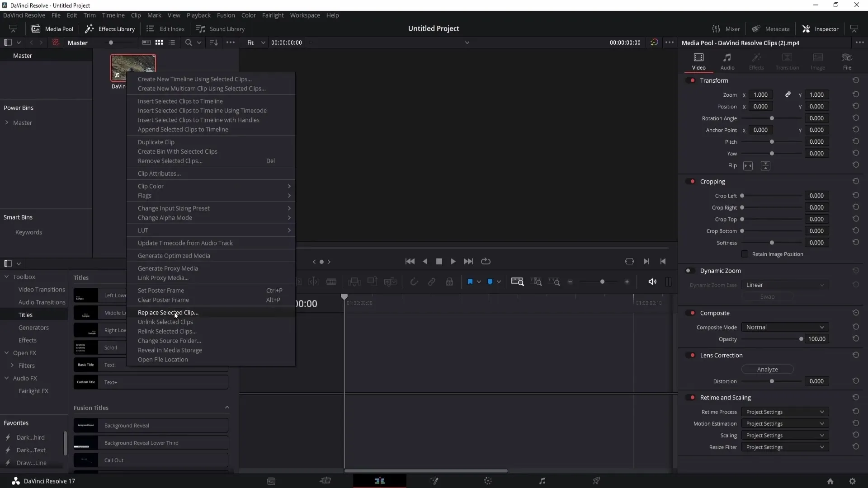Expand the Open FX toolbox section
The height and width of the screenshot is (488, 868).
tap(7, 353)
